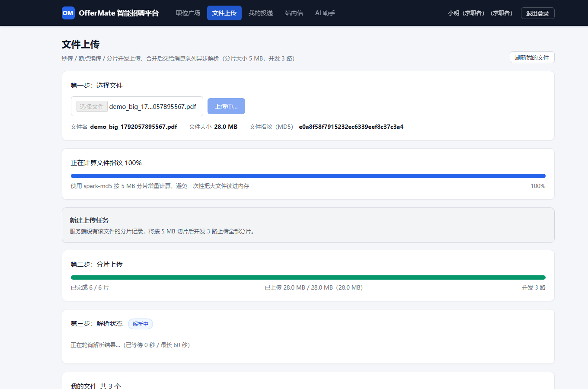Click the OfferMate 智能招聘平台 brand title
The width and height of the screenshot is (588, 389).
119,13
